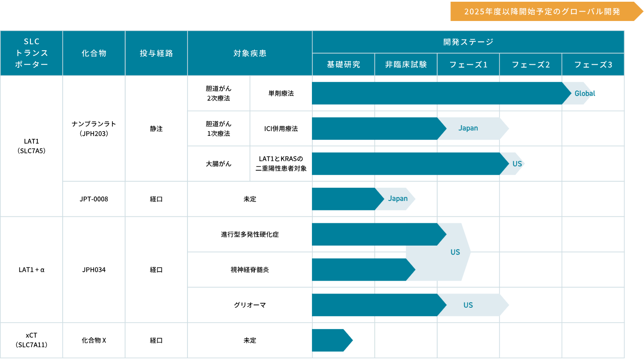Click the LAT1とKRASの二重陽性患者対象 cell
The height and width of the screenshot is (360, 644).
[x=281, y=164]
